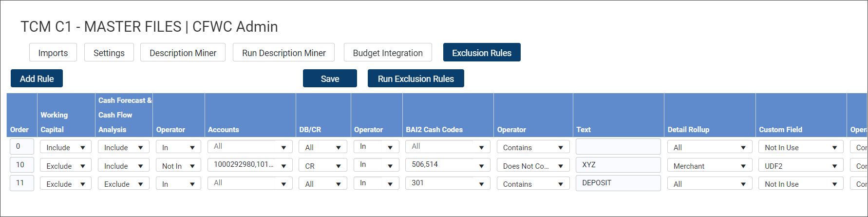Open Run Description Miner tab
868x217 pixels.
click(283, 53)
